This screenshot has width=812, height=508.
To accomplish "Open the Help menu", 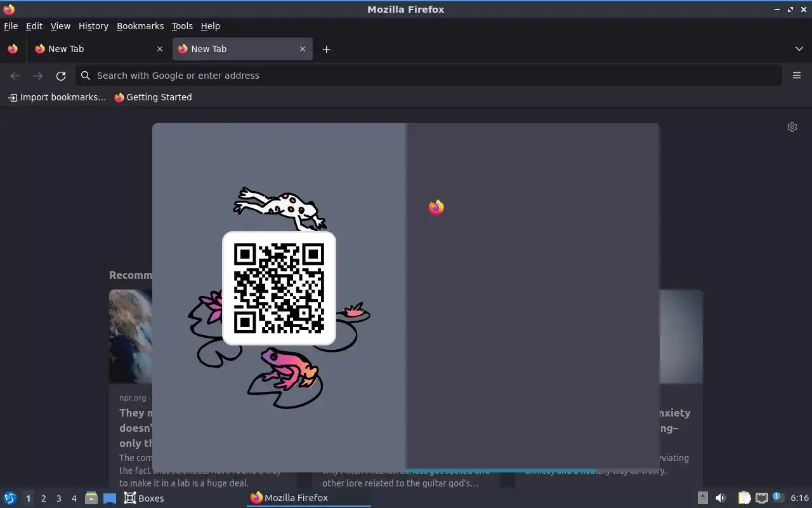I will [x=211, y=26].
